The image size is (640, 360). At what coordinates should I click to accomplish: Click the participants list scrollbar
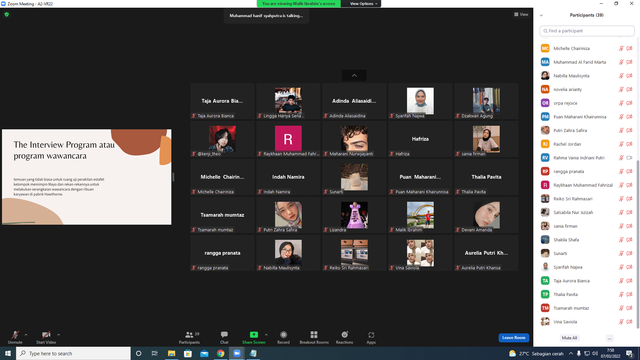pos(638,243)
